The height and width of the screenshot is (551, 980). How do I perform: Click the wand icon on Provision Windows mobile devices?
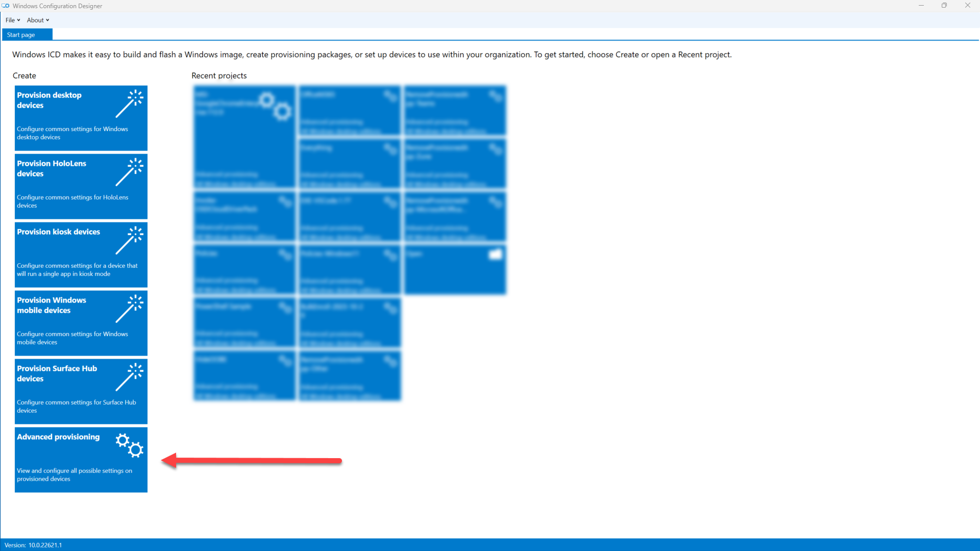[x=129, y=309]
